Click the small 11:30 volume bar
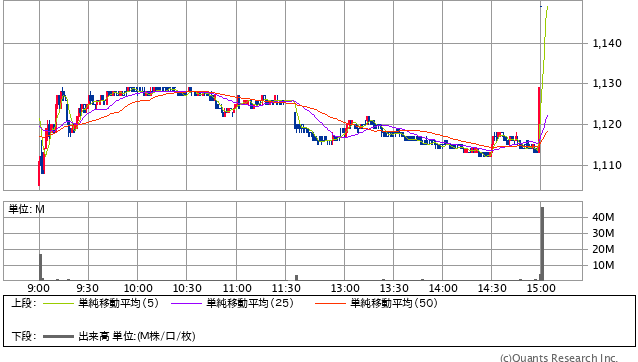 tap(296, 278)
